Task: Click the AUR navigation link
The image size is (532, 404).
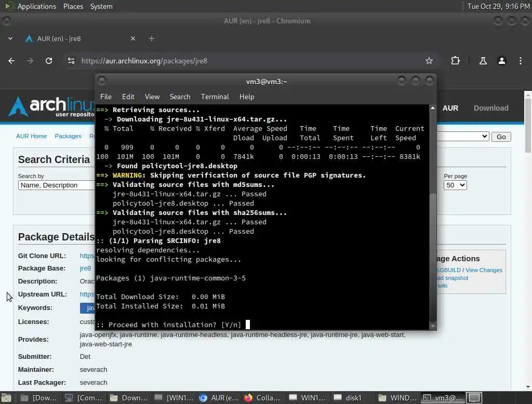Action: click(450, 108)
